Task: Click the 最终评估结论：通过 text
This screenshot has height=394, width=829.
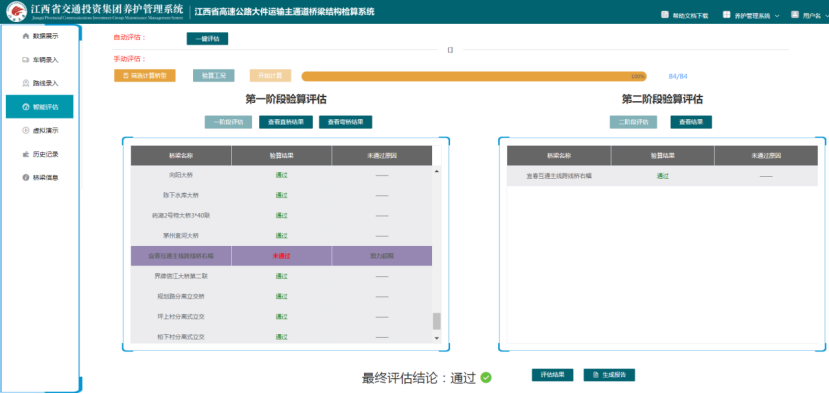Action: coord(419,378)
